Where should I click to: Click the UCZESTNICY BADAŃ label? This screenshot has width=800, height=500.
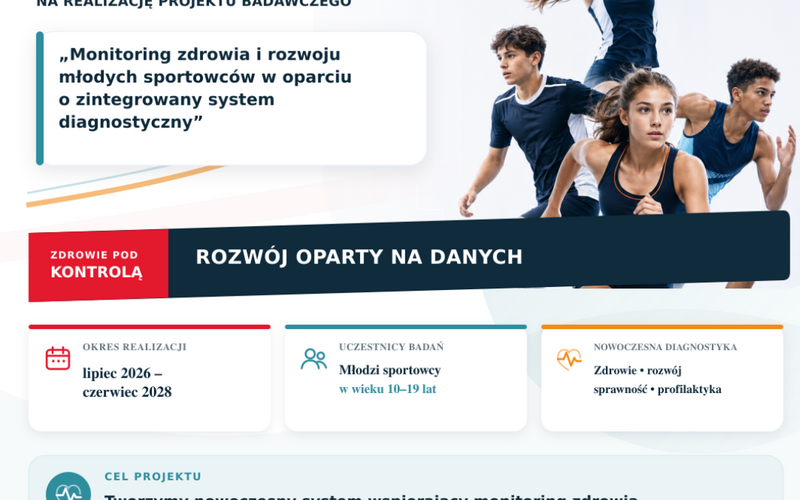[391, 347]
